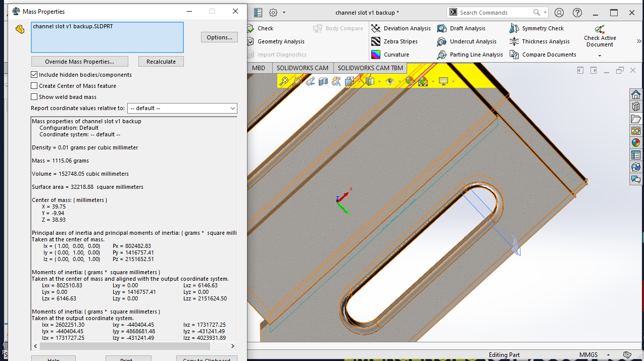This screenshot has height=361, width=644.
Task: Click Edit Appearance sphere icon
Action: pyautogui.click(x=409, y=81)
